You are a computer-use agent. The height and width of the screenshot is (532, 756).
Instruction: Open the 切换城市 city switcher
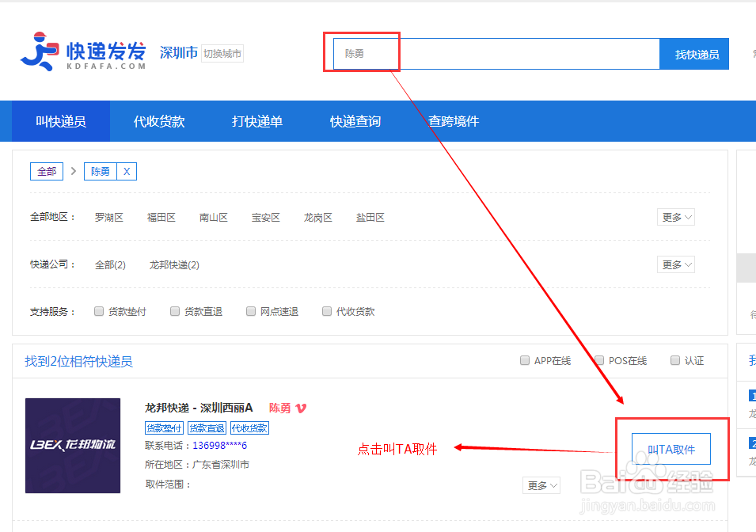(x=222, y=53)
